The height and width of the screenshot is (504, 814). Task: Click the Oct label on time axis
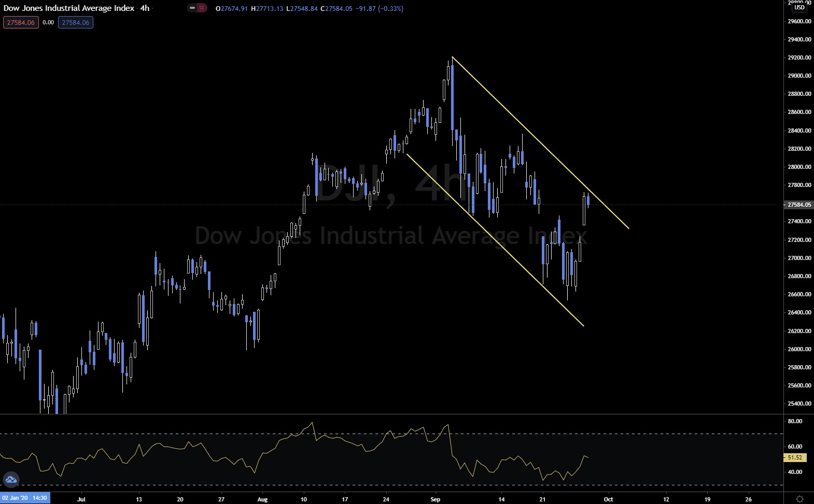pos(609,499)
